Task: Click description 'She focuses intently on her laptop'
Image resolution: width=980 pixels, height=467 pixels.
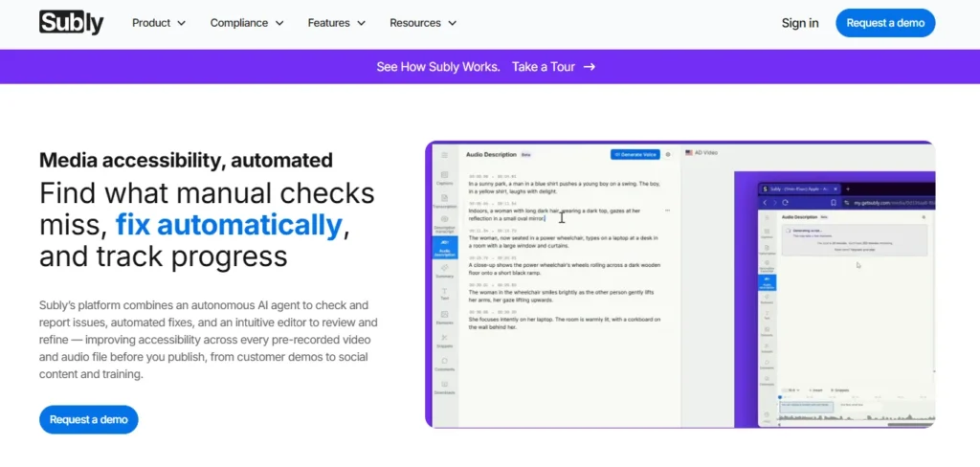Action: [x=565, y=322]
